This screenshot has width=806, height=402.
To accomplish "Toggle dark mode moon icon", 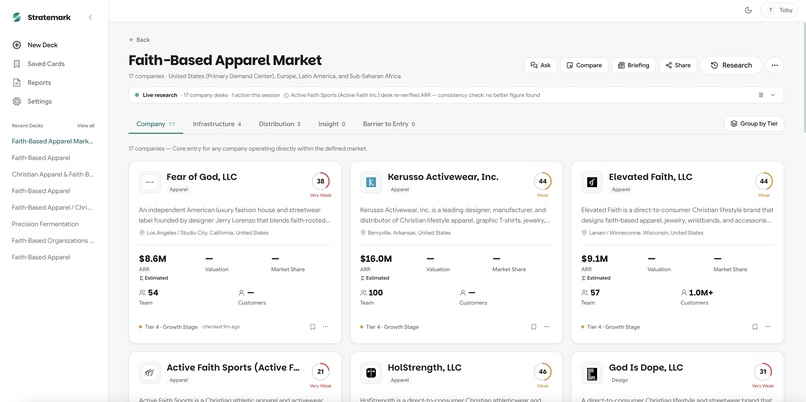I will [x=748, y=10].
